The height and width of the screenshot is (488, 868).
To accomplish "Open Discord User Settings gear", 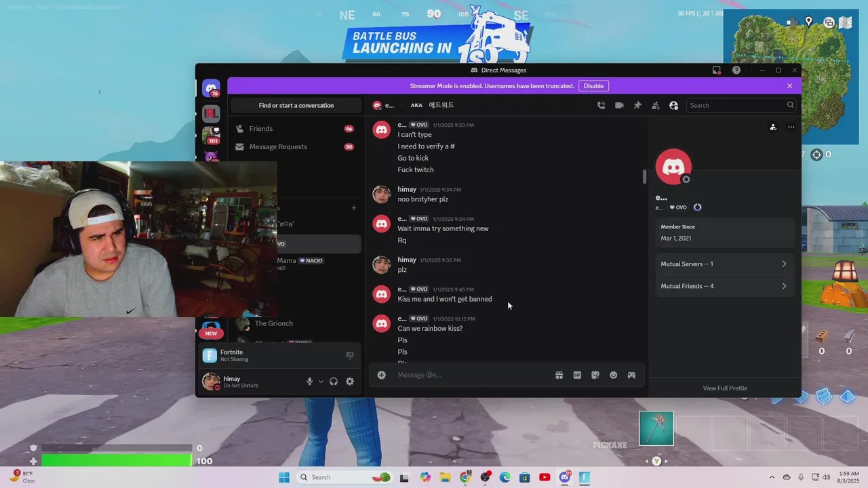I will pyautogui.click(x=350, y=382).
